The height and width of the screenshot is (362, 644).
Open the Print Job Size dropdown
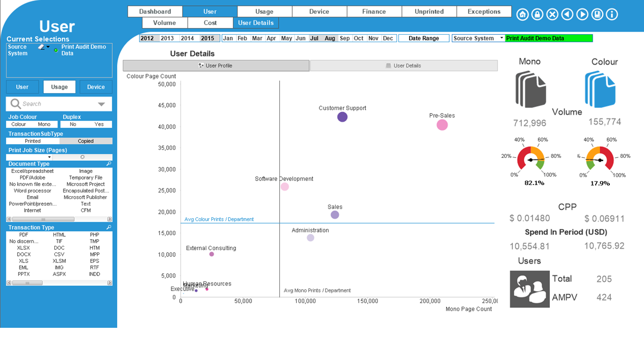tap(49, 157)
